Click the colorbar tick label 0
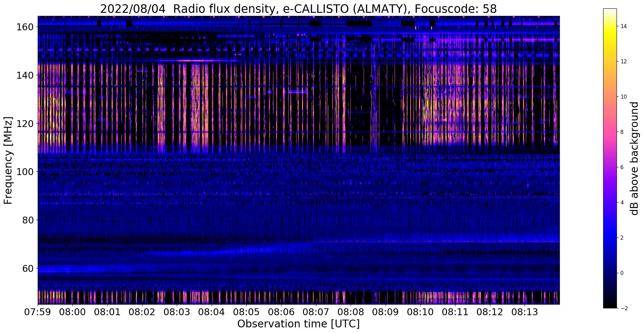 [x=622, y=273]
